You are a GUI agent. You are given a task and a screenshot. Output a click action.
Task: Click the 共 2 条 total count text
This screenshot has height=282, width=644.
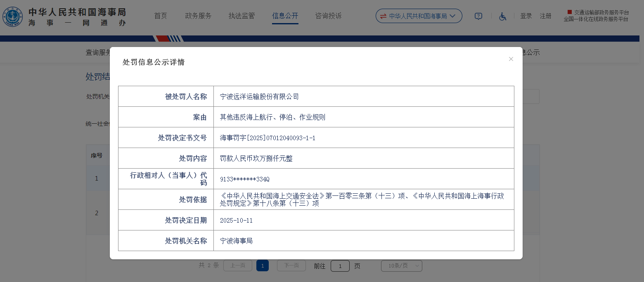(208, 266)
